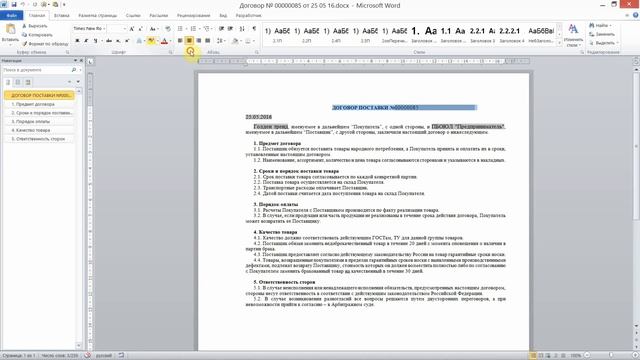640x360 pixels.
Task: Open Change Case (Aa) dropdown
Action: tap(153, 29)
